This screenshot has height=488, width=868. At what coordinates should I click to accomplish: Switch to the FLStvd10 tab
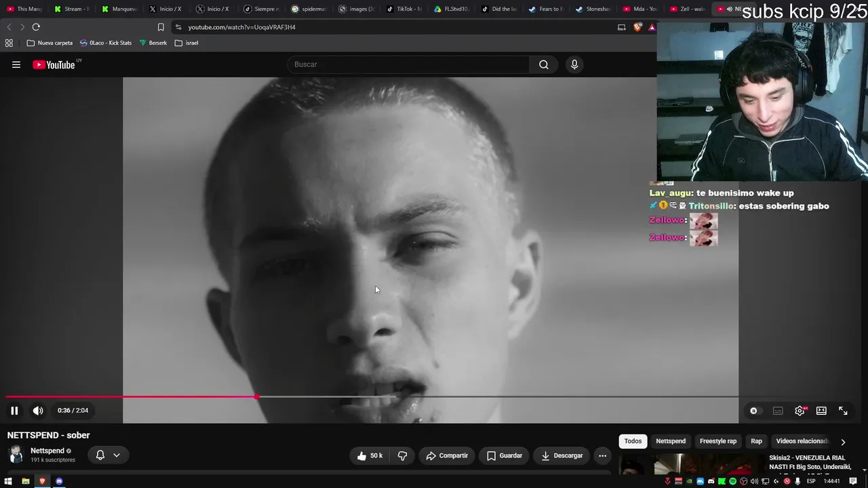[x=451, y=9]
